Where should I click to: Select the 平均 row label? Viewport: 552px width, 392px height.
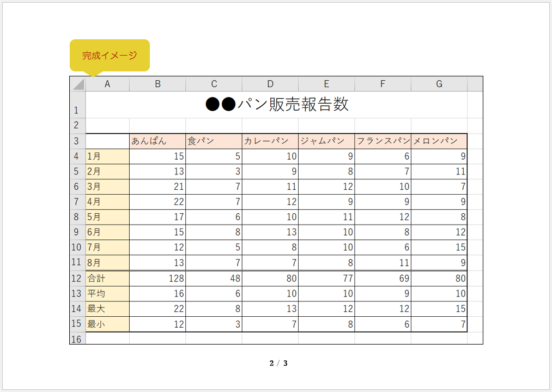pyautogui.click(x=107, y=293)
